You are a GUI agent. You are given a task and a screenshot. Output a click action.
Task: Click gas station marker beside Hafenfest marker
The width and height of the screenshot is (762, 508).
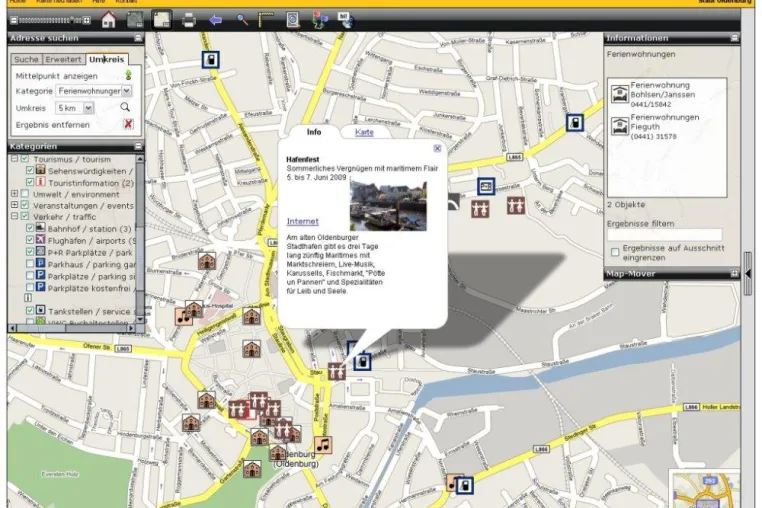[362, 362]
